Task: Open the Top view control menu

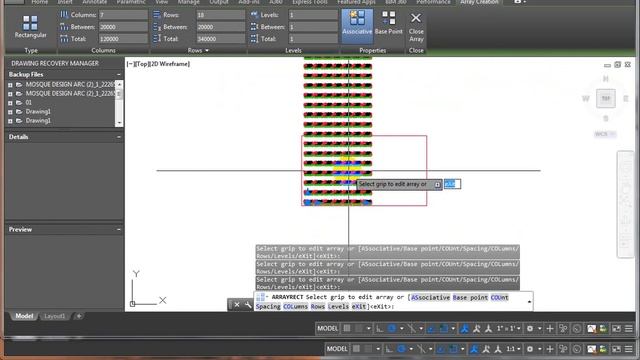Action: [141, 64]
